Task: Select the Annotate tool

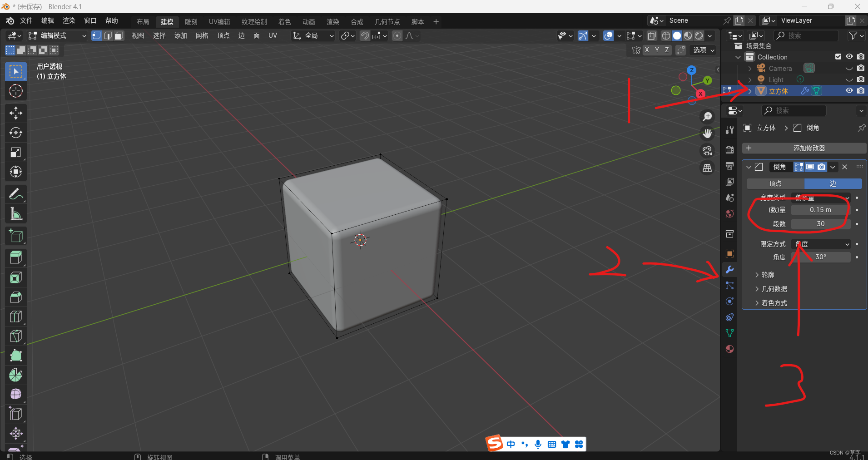Action: [x=16, y=194]
